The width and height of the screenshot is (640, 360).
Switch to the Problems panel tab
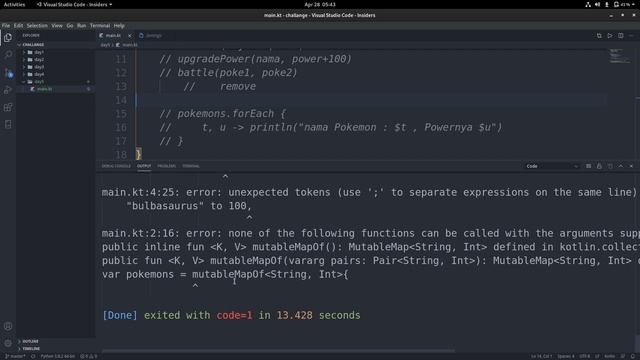[166, 166]
